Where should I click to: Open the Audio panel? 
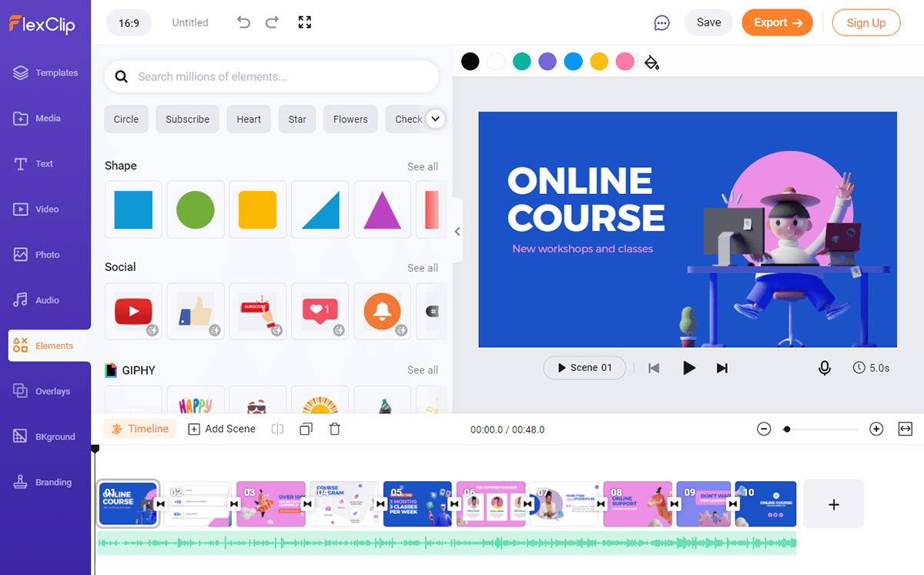(x=45, y=299)
